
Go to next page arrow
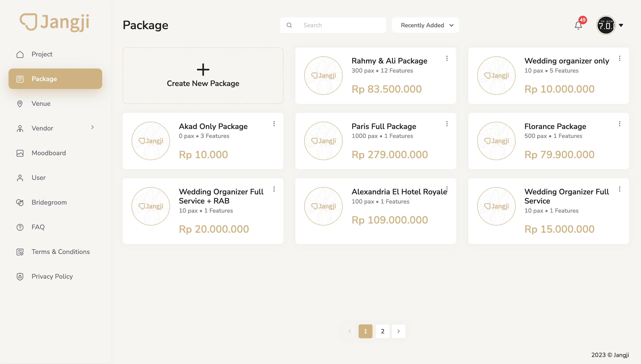pos(399,331)
